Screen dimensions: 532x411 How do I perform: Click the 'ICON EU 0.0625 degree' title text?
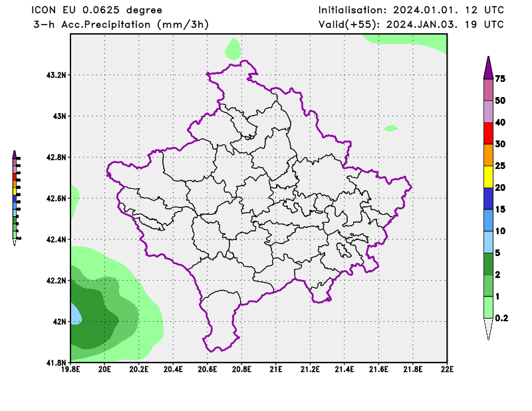pyautogui.click(x=96, y=10)
